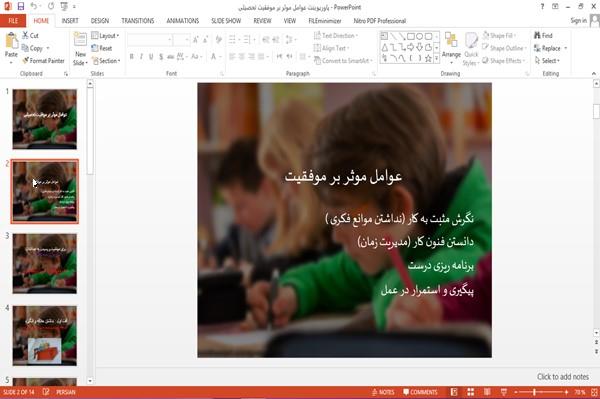This screenshot has height=399, width=600.
Task: Select slide 3 thumbnail
Action: click(44, 264)
